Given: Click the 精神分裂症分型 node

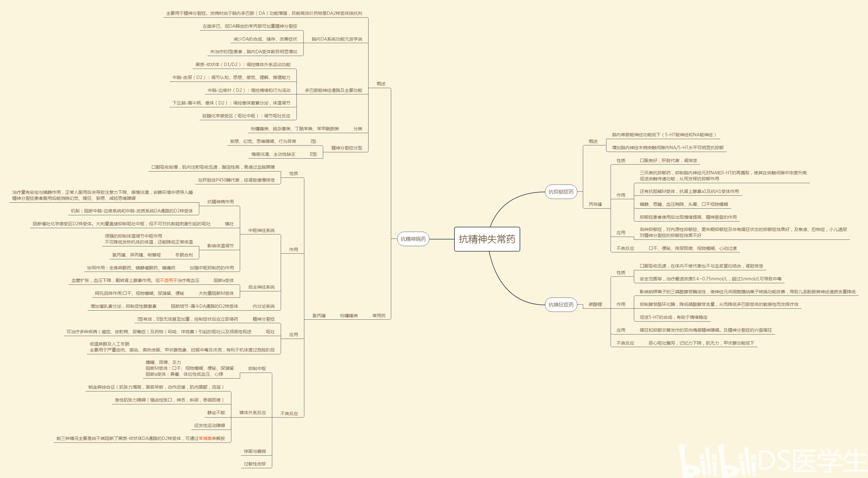Looking at the screenshot, I should click(x=347, y=148).
